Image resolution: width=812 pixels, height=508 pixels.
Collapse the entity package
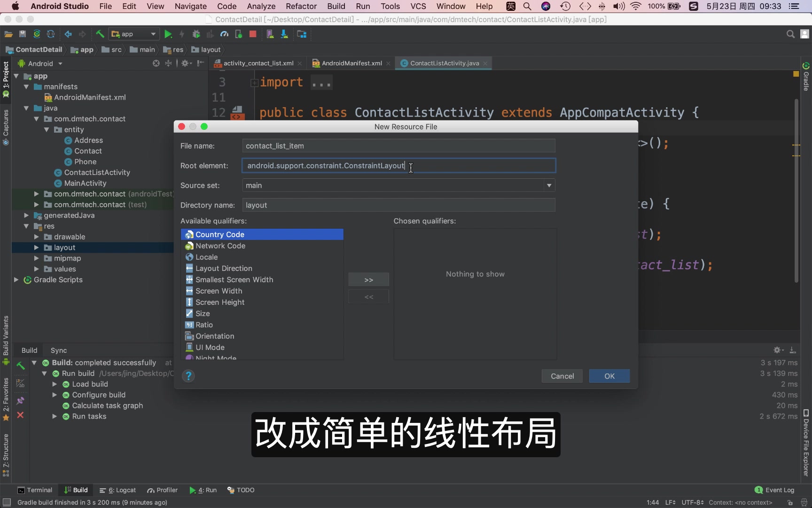47,129
